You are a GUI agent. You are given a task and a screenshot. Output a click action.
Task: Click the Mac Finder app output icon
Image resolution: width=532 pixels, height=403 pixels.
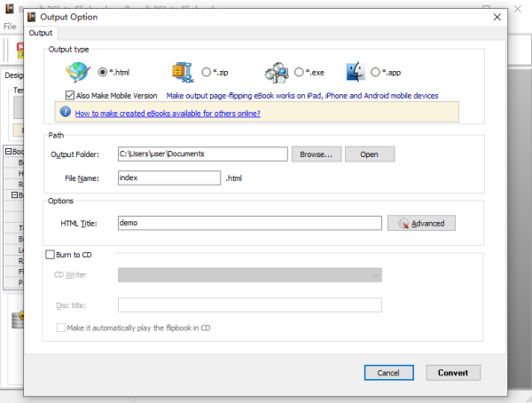pos(356,72)
